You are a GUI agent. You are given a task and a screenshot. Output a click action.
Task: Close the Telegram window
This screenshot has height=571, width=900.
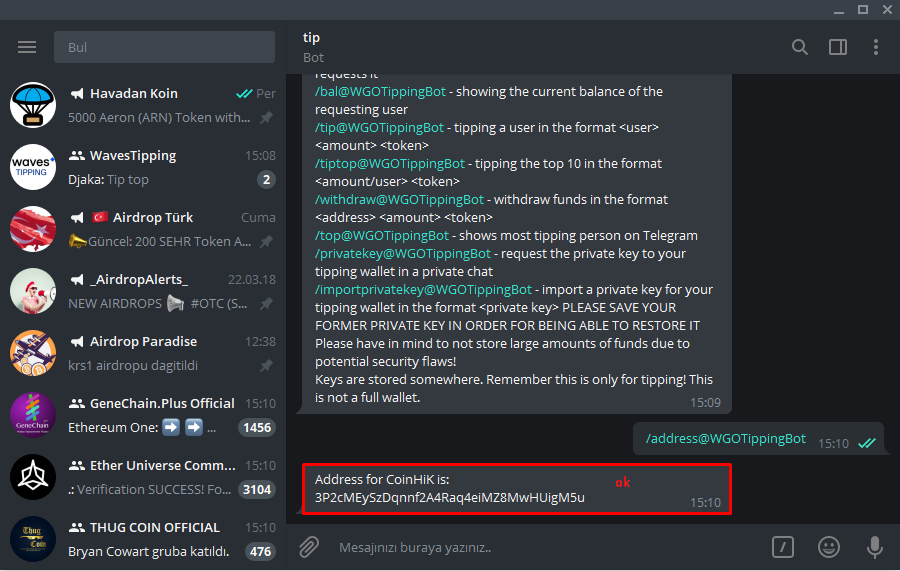point(887,10)
